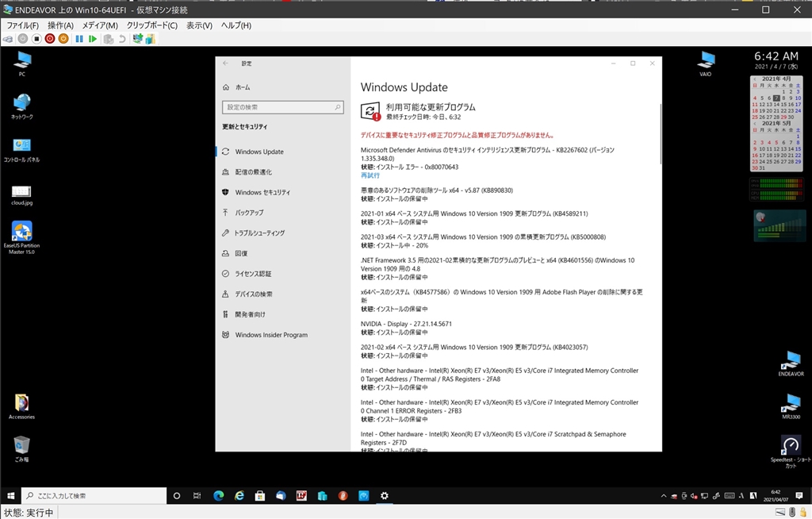This screenshot has width=812, height=519.
Task: Select the ネットワーク desktop icon
Action: pos(21,107)
